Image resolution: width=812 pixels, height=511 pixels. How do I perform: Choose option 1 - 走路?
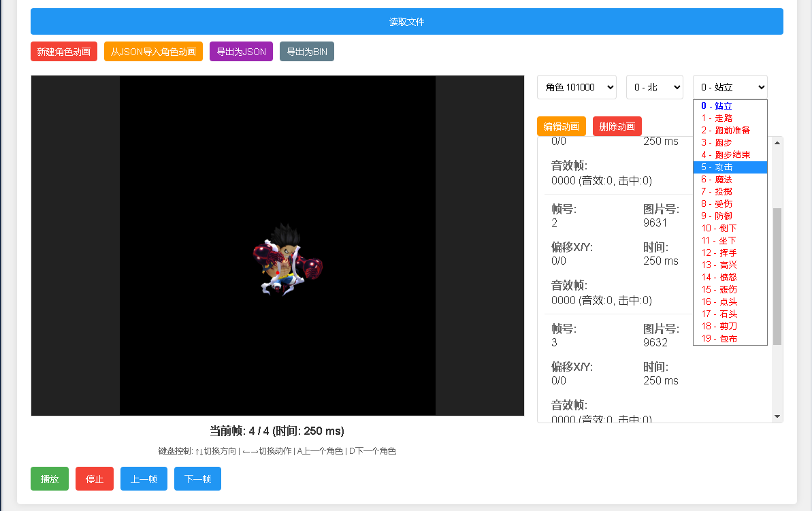click(x=730, y=118)
